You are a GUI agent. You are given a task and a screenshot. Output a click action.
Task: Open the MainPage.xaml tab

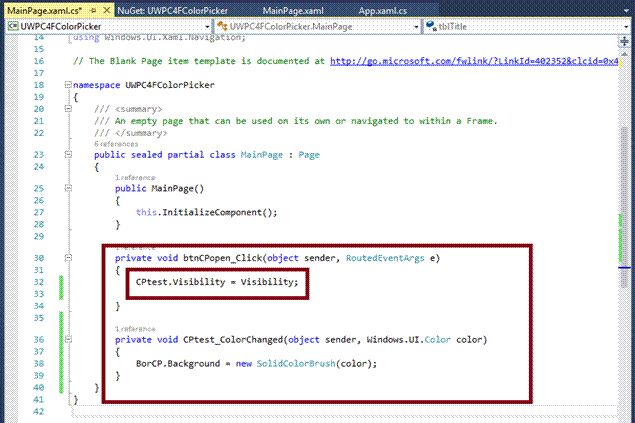tap(293, 11)
